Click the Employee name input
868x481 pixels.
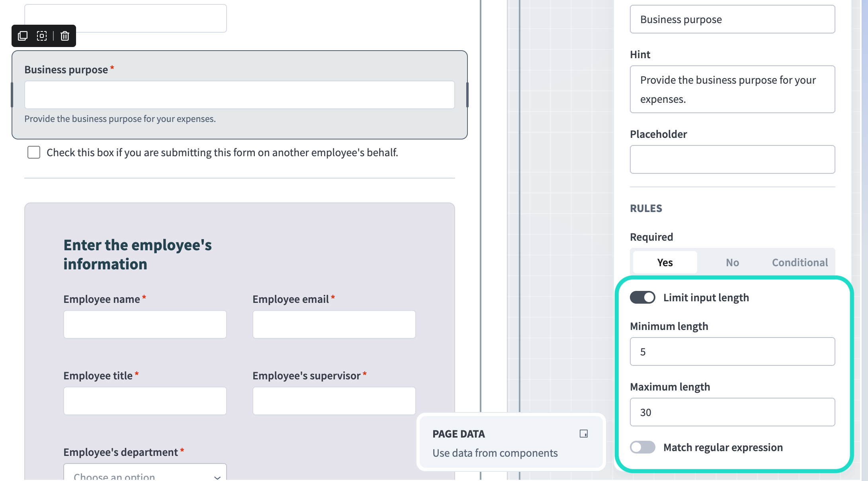tap(145, 324)
